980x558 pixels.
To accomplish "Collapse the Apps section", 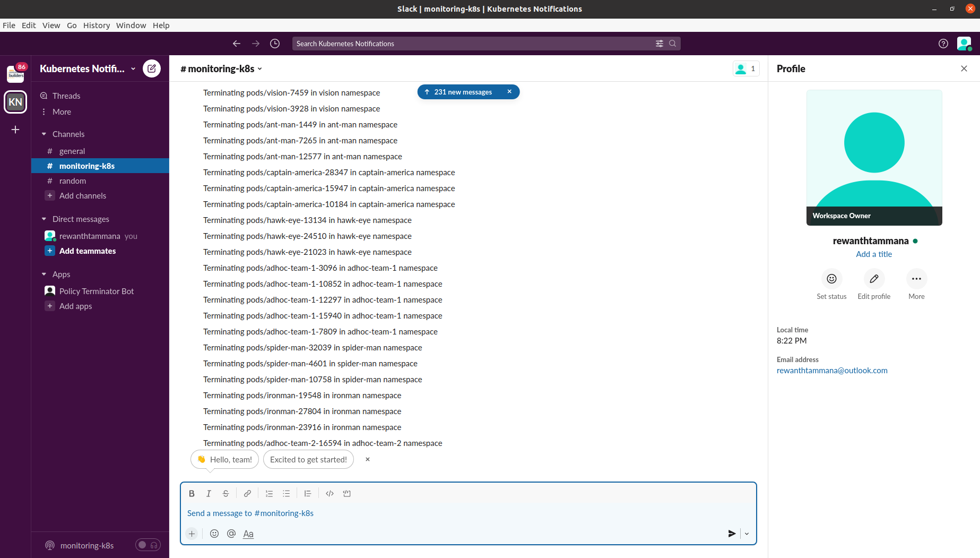I will pyautogui.click(x=44, y=274).
